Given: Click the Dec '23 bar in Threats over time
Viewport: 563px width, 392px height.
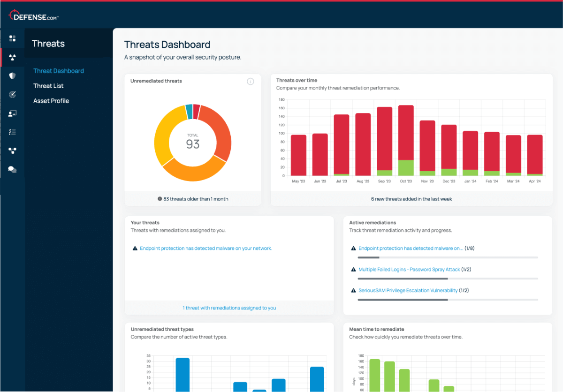Looking at the screenshot, I should [449, 150].
